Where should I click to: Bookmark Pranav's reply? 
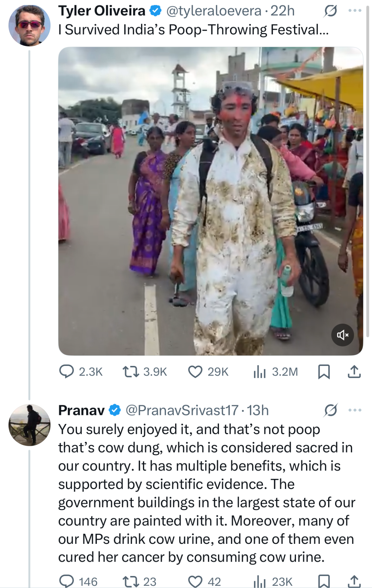324,581
